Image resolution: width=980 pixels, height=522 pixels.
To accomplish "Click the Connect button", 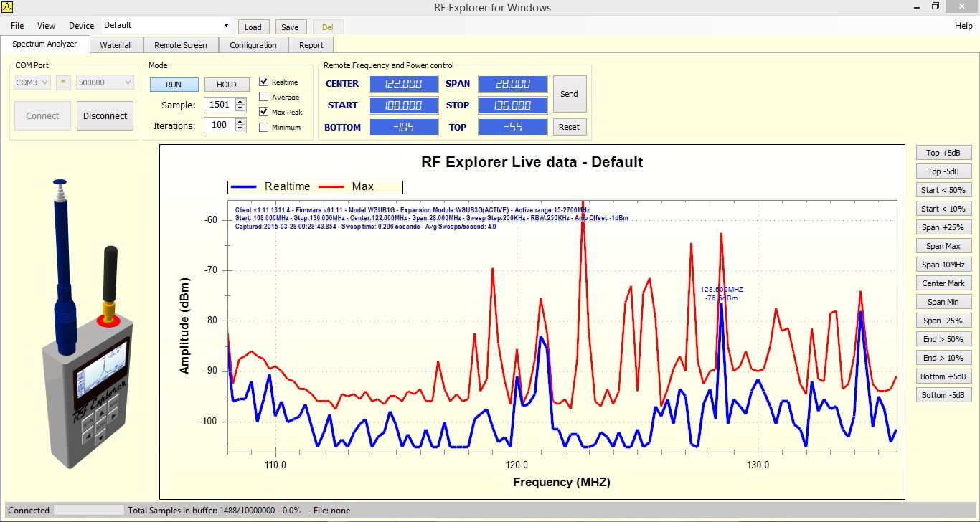I will coord(42,115).
